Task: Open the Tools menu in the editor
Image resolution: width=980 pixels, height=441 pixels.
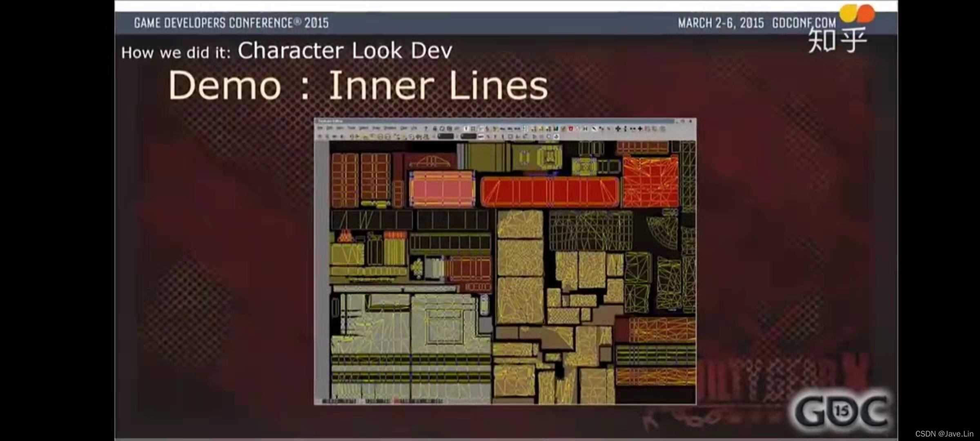Action: 351,128
